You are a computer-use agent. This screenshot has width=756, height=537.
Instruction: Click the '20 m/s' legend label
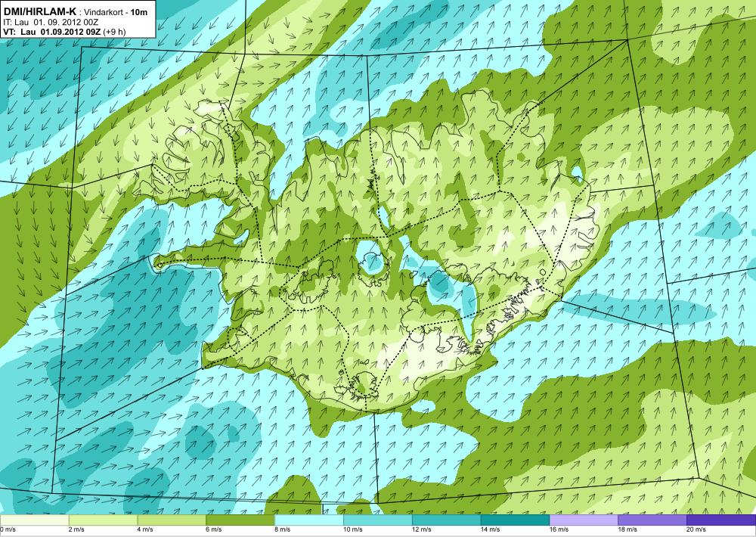pos(698,529)
